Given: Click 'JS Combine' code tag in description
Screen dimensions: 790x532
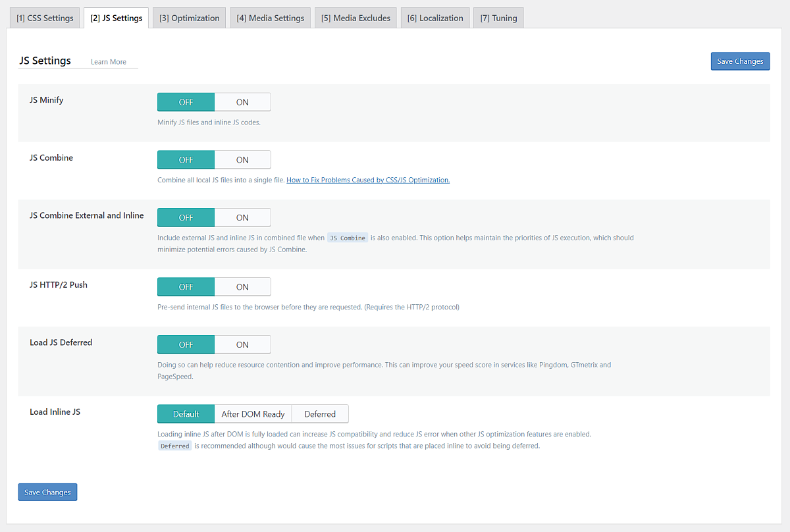Looking at the screenshot, I should 347,238.
